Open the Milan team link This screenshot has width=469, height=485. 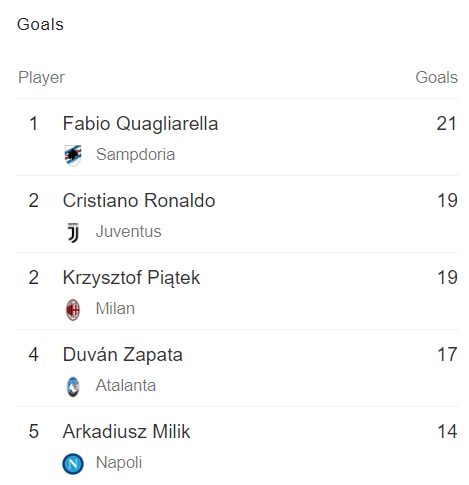tap(115, 308)
